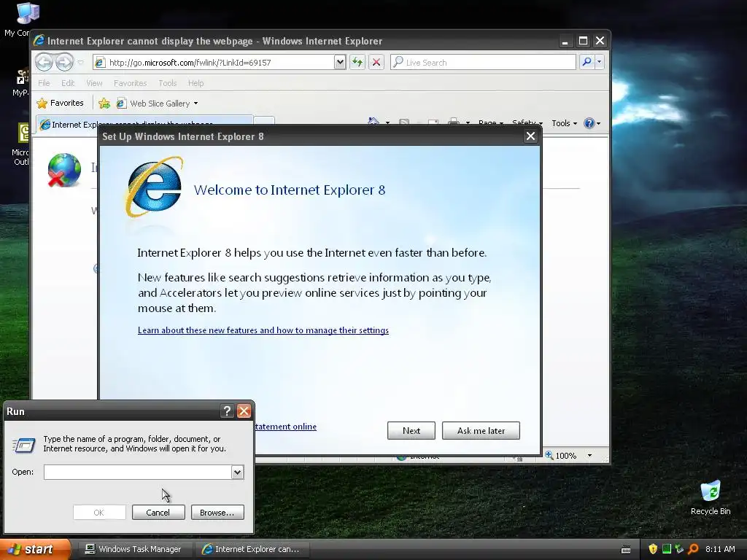Screen dimensions: 747x560
Task: Click the on-screen keyboard icon in taskbar
Action: [x=626, y=550]
